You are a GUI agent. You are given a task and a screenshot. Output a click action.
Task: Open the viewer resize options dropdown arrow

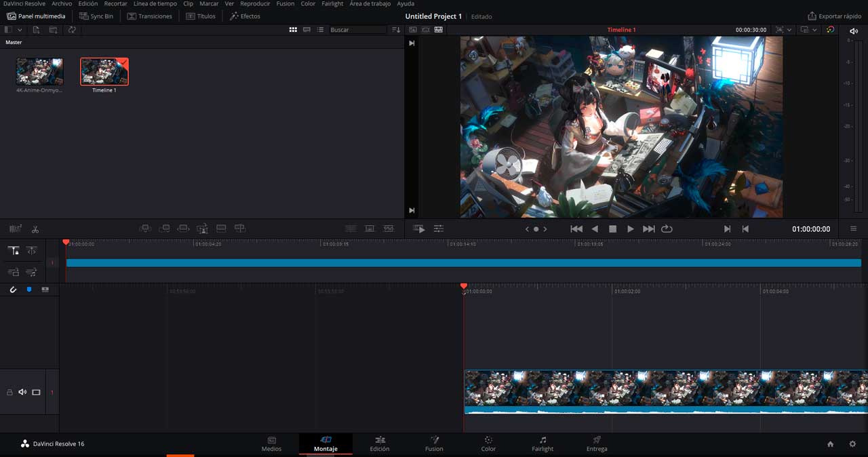point(789,30)
